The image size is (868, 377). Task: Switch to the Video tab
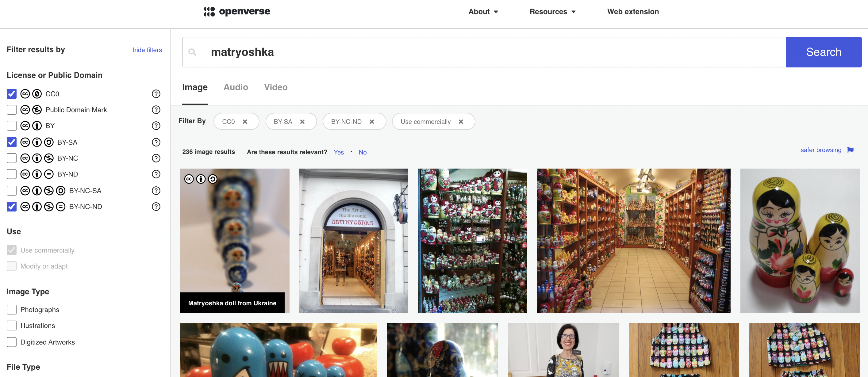point(275,87)
